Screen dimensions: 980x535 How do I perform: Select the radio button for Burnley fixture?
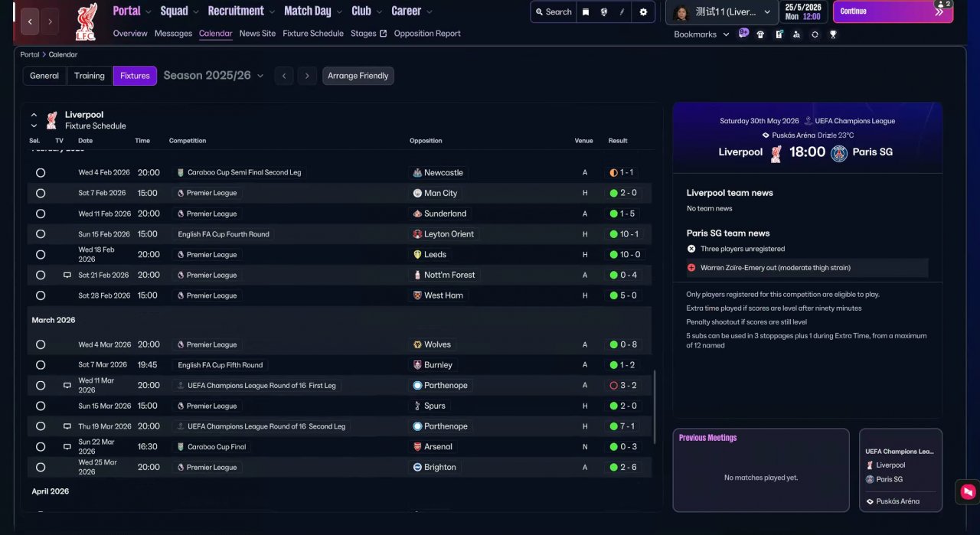click(41, 365)
